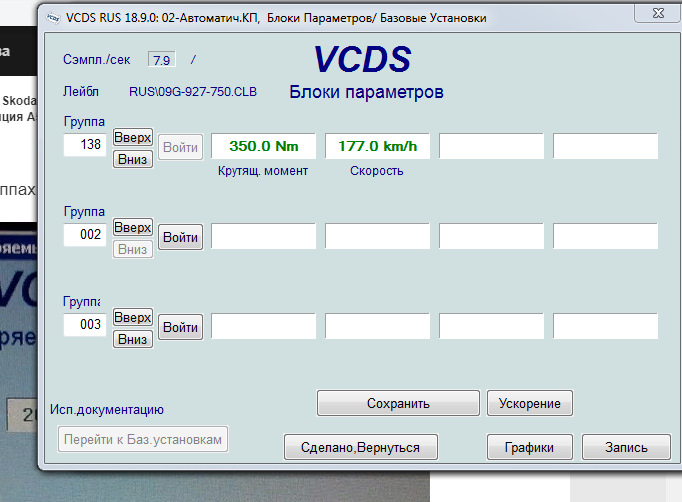Click the Сэмпл./сек value 7.9

(162, 60)
